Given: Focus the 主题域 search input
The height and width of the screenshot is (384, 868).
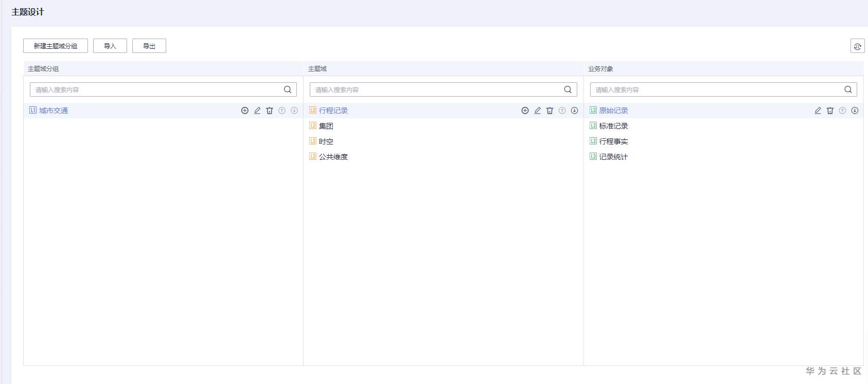Looking at the screenshot, I should pyautogui.click(x=444, y=89).
